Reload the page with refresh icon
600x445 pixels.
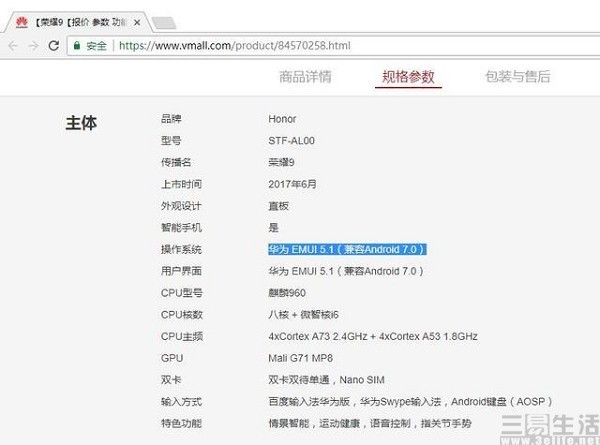(x=54, y=46)
